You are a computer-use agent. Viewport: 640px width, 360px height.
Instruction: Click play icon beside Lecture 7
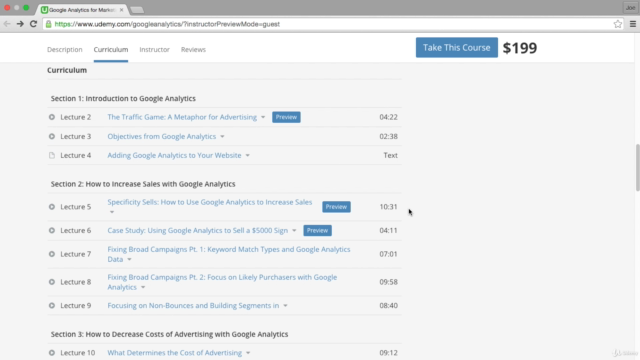click(52, 254)
